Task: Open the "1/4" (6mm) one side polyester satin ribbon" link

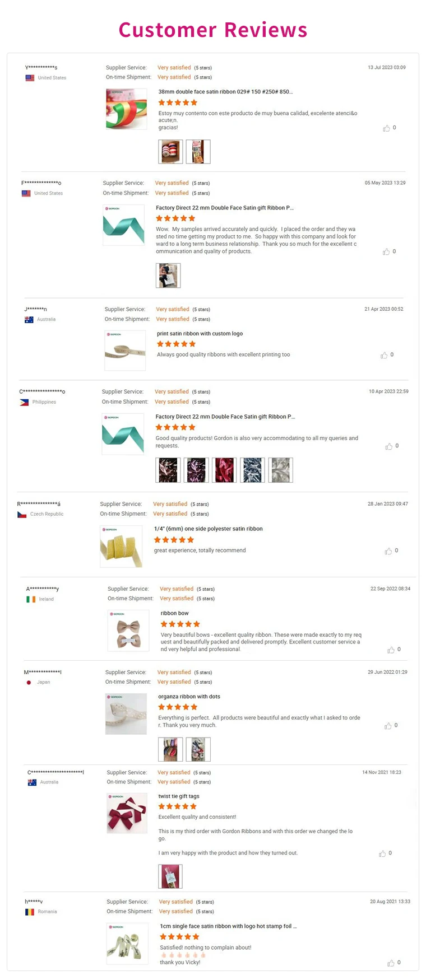Action: pos(208,529)
